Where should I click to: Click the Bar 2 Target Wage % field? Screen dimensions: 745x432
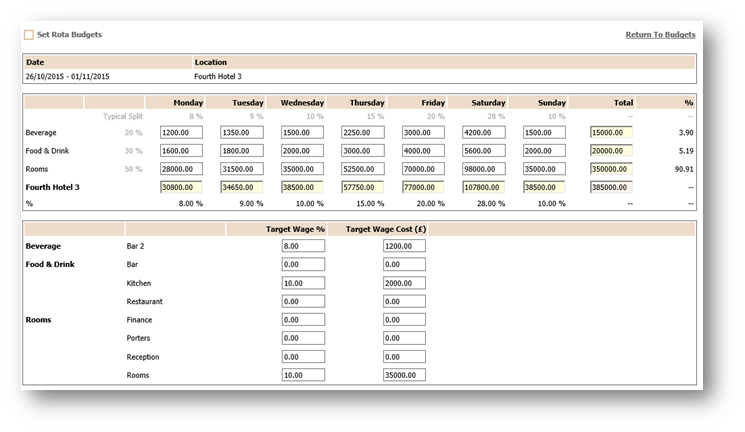(x=303, y=245)
